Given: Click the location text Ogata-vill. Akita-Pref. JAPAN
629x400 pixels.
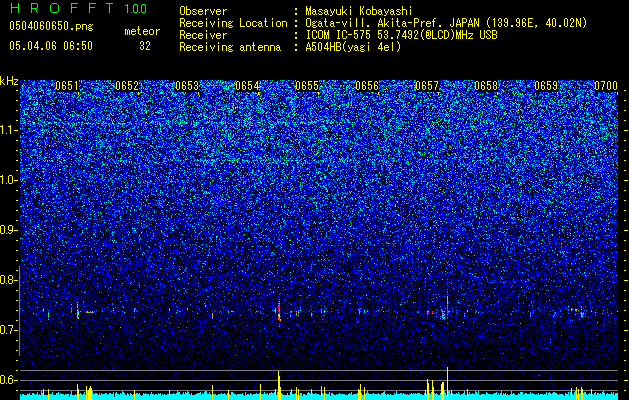Looking at the screenshot, I should tap(390, 23).
